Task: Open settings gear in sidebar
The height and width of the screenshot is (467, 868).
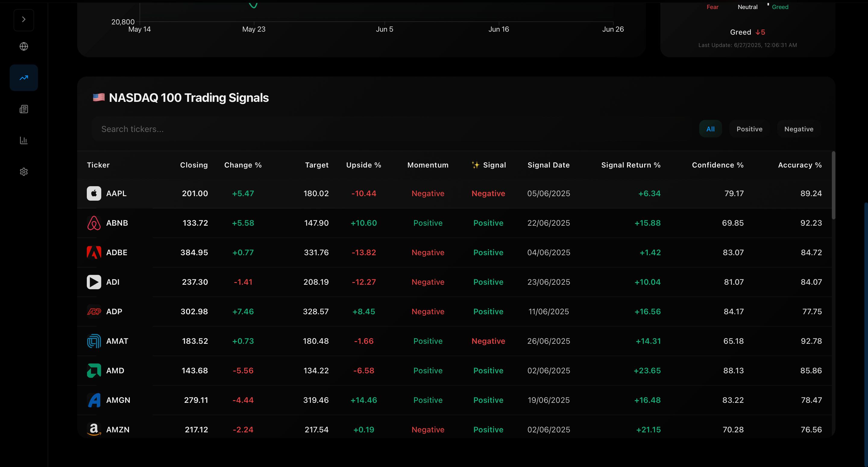Action: 24,172
